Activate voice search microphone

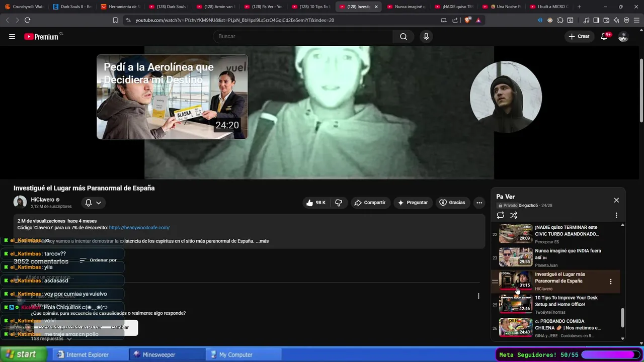426,36
